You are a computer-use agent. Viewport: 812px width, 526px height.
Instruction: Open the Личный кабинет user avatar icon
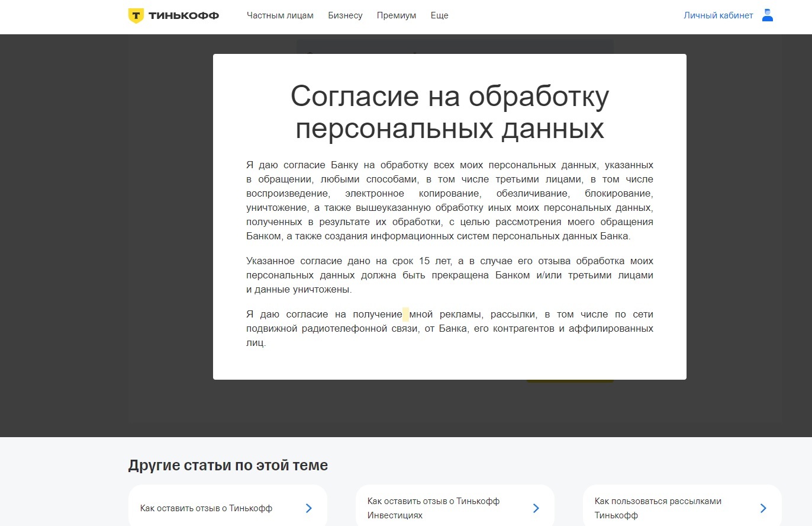pyautogui.click(x=768, y=15)
